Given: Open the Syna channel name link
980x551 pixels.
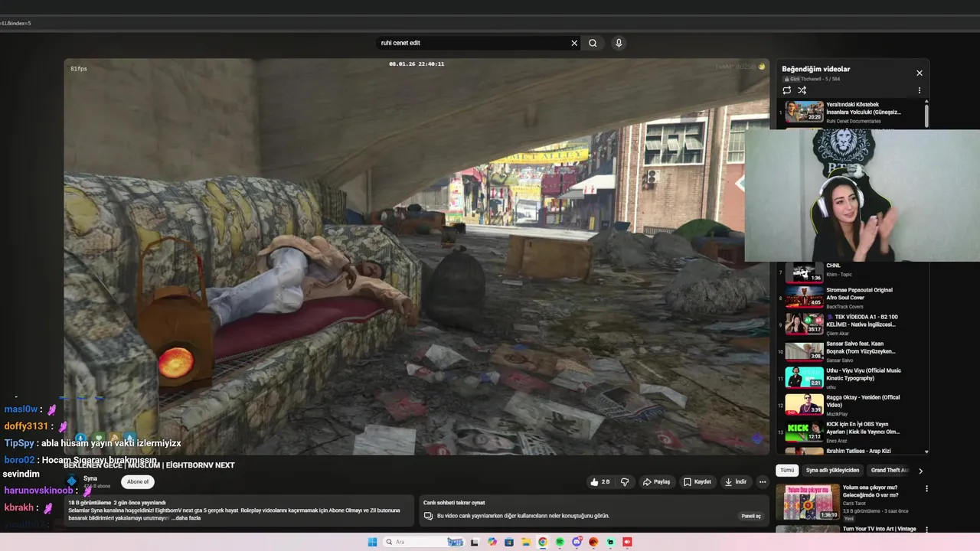Looking at the screenshot, I should tap(90, 478).
